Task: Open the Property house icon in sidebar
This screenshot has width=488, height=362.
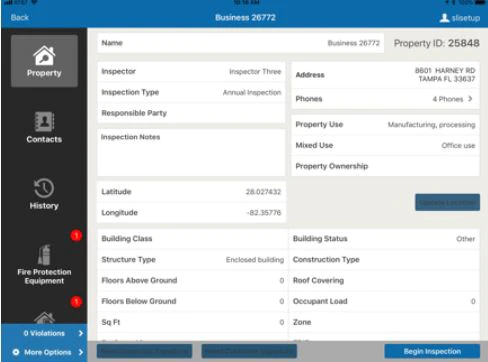Action: tap(44, 55)
